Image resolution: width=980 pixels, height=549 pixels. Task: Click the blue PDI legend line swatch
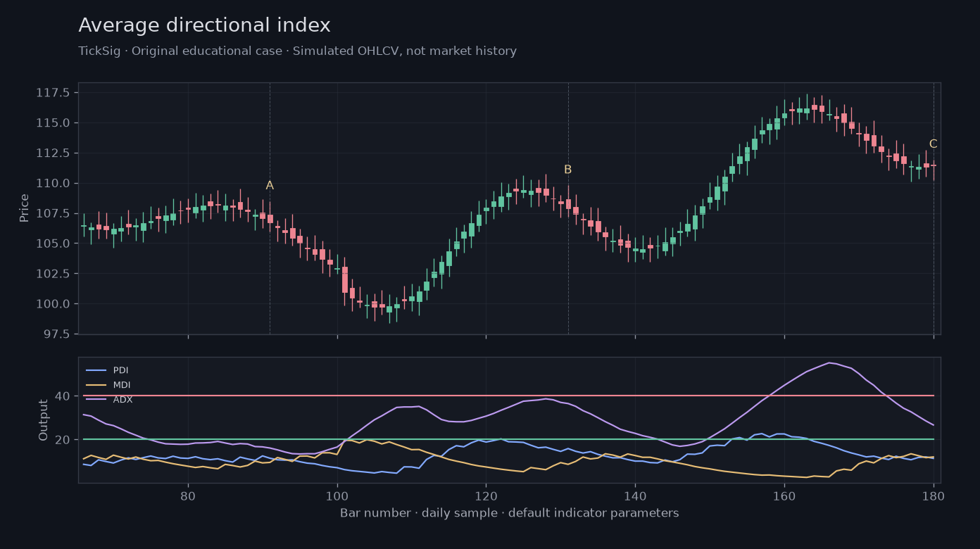96,370
